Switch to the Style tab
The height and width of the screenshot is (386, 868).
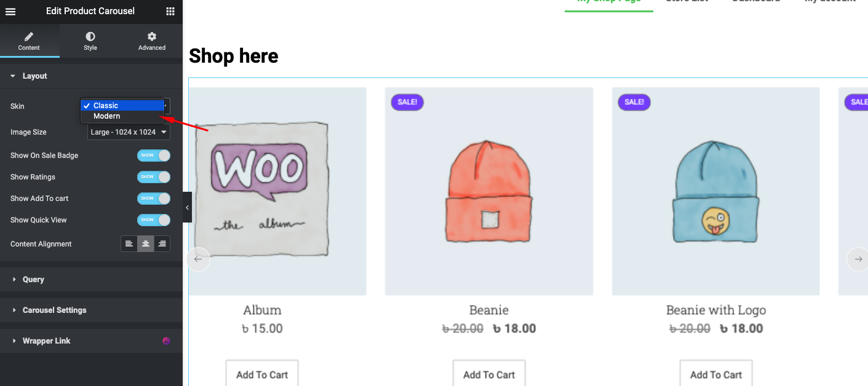pos(90,41)
